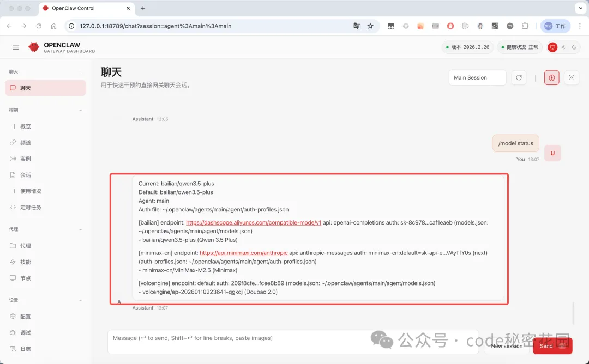The width and height of the screenshot is (589, 364).
Task: Click the address bar URL
Action: [155, 26]
